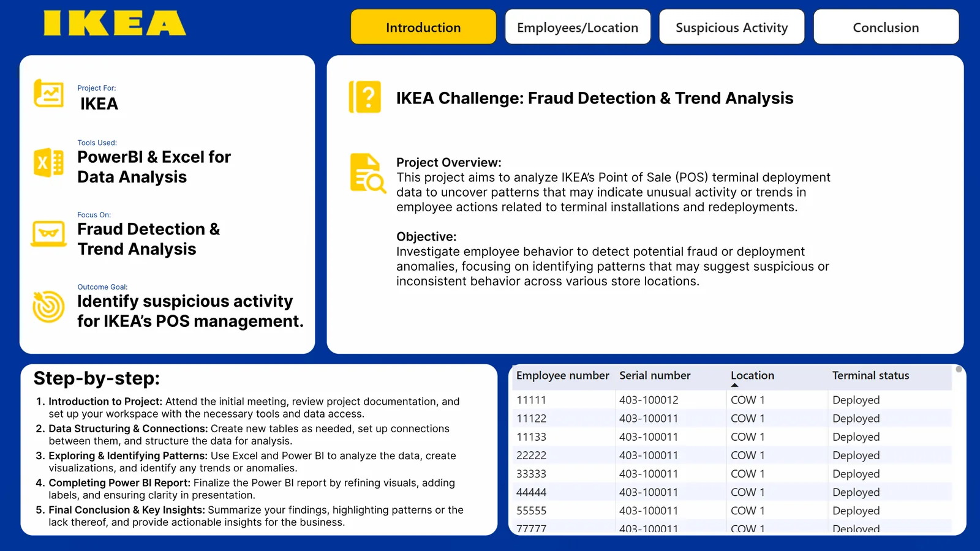Viewport: 980px width, 551px height.
Task: Click the IKEA logo
Action: coord(115,23)
